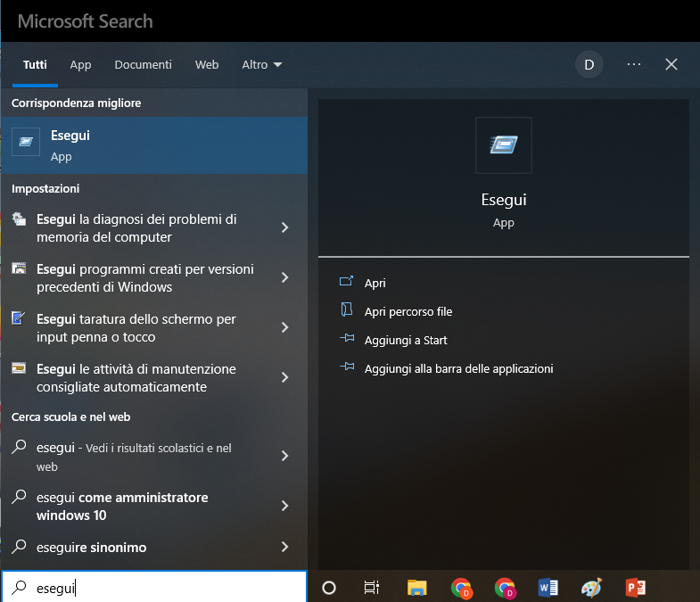700x602 pixels.
Task: Click the D user account avatar
Action: coord(589,65)
